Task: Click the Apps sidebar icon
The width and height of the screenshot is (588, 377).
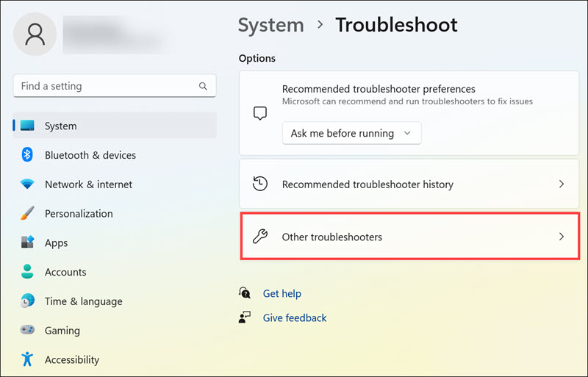Action: pos(27,243)
